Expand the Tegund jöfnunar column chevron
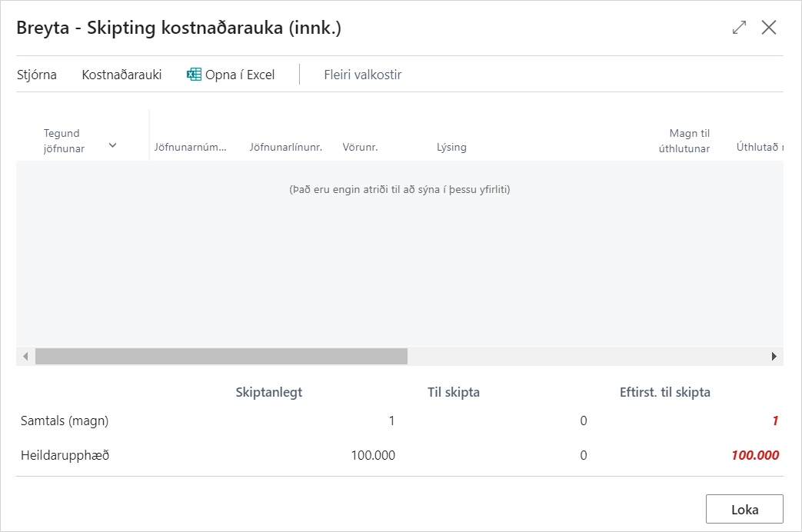 pyautogui.click(x=113, y=145)
